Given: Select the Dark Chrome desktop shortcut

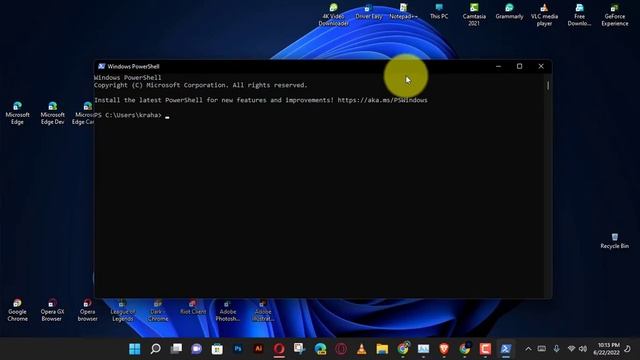Looking at the screenshot, I should click(158, 310).
